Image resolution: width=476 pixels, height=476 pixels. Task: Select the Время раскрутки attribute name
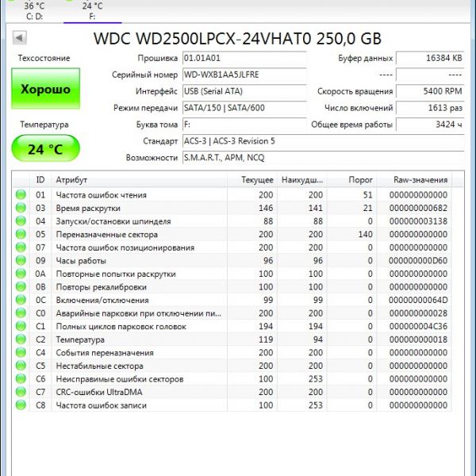click(x=88, y=208)
